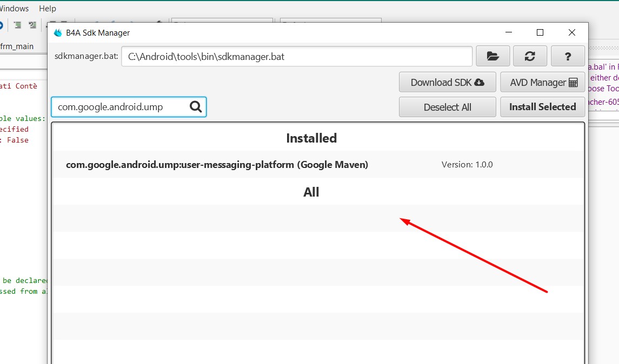Click outdent icon in IDE toolbar

pos(32,25)
